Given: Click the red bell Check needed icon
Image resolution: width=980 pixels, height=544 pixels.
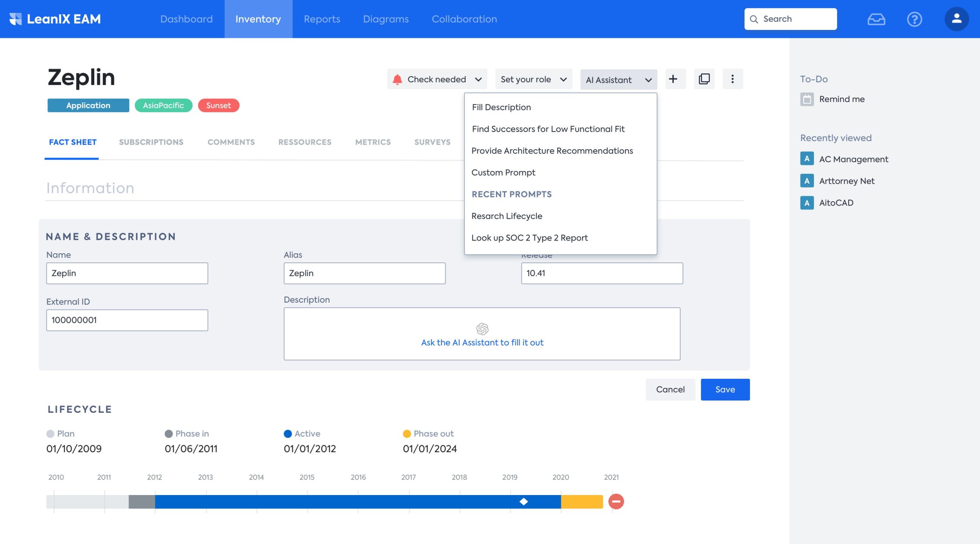Looking at the screenshot, I should click(397, 79).
